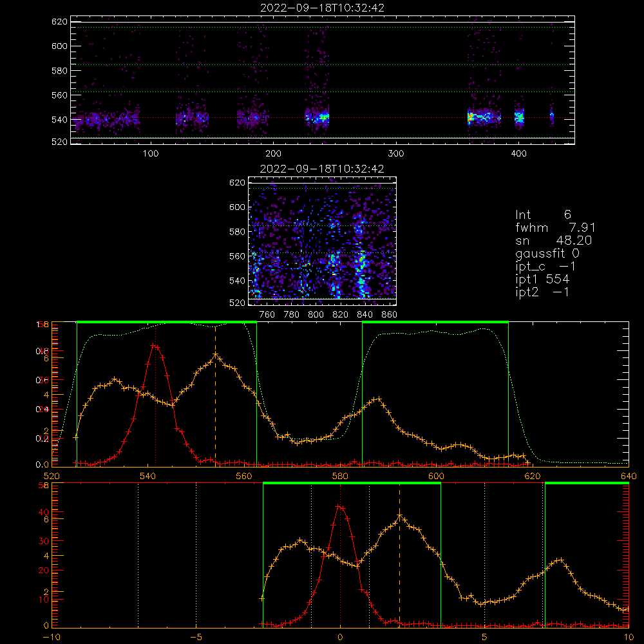Image resolution: width=644 pixels, height=644 pixels.
Task: Click the x-axis label -10 in the bottom plot
Action: 52,638
